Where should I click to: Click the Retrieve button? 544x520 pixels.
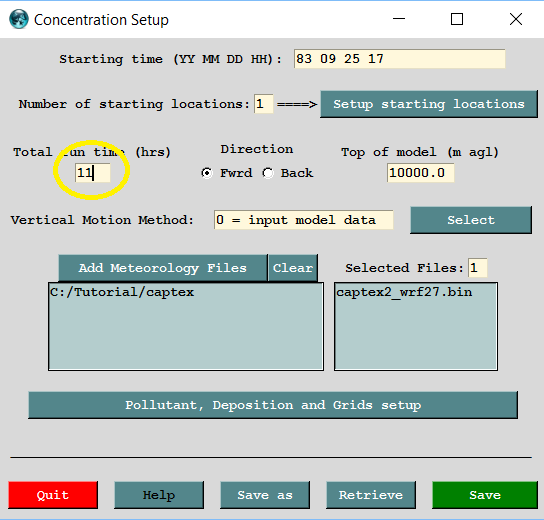[371, 495]
